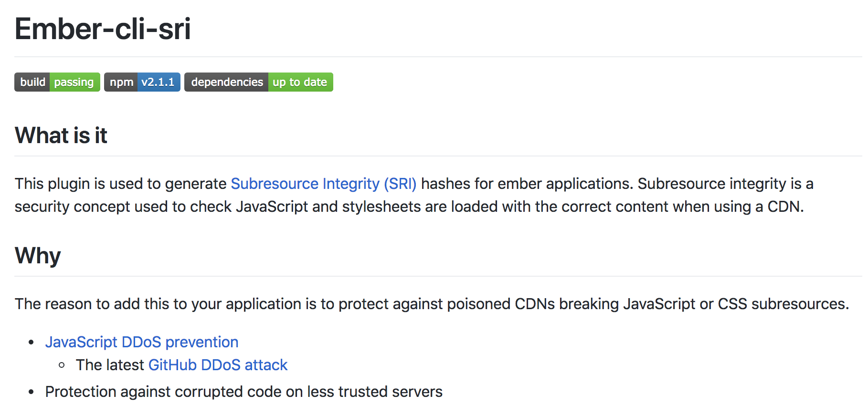Open the Subresource Integrity (SRI) link
Screen dimensions: 868x416
click(323, 184)
